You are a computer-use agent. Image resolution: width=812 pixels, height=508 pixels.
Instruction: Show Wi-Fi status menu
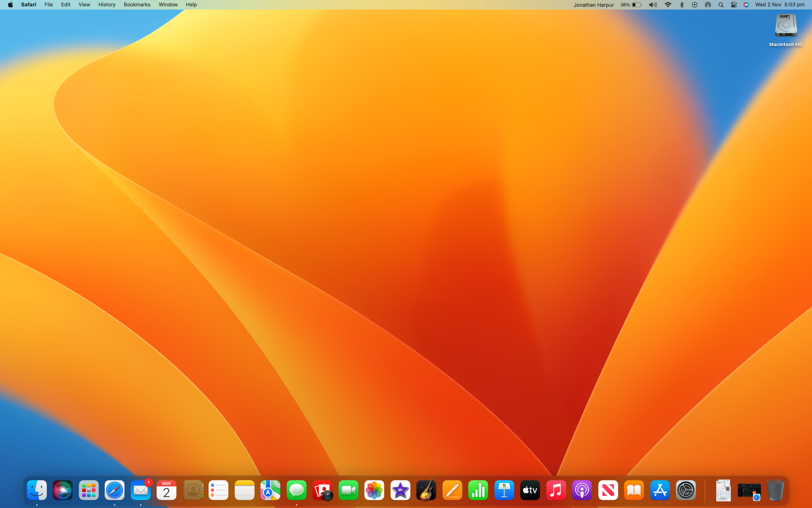point(668,5)
